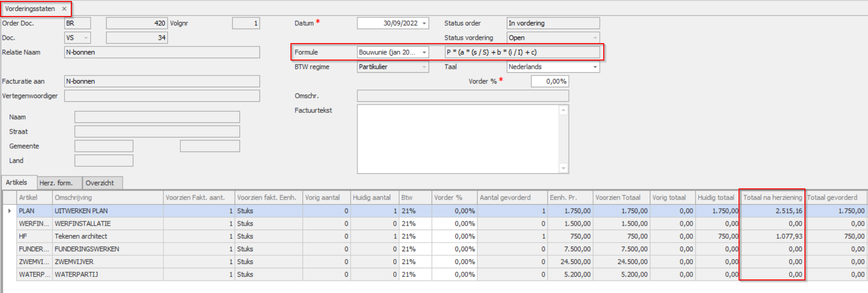Expand the Formule dropdown

(x=424, y=52)
